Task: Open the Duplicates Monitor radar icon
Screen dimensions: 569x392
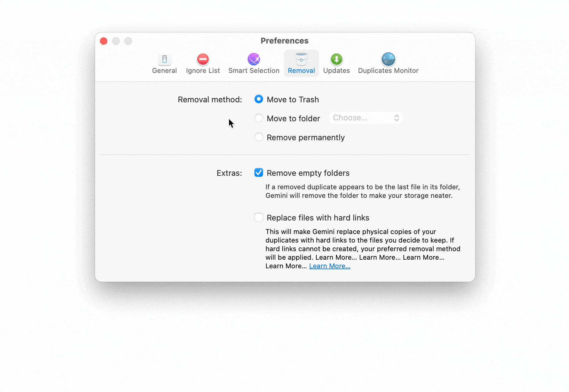Action: [388, 59]
